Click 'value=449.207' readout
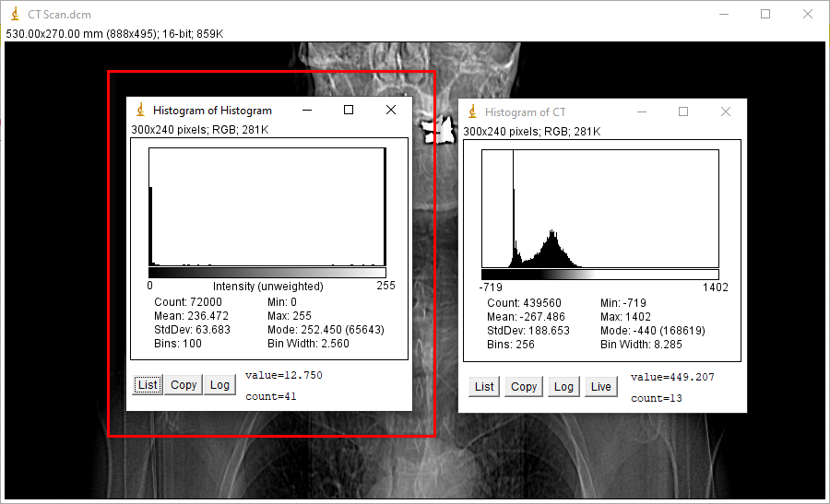830x504 pixels. pyautogui.click(x=672, y=377)
